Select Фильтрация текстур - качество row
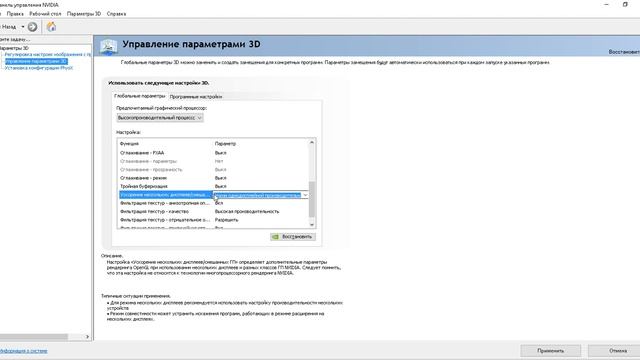Viewport: 640px width, 360px height. (x=214, y=211)
